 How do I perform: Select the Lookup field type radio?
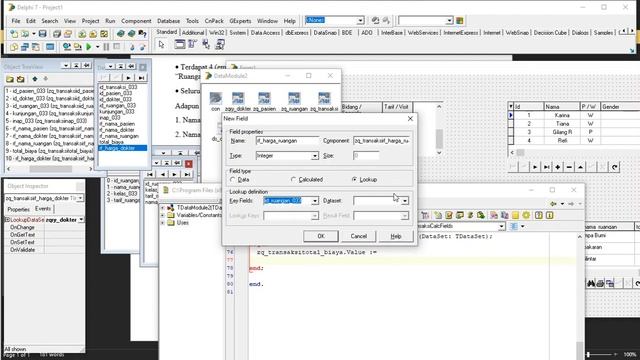coord(354,180)
